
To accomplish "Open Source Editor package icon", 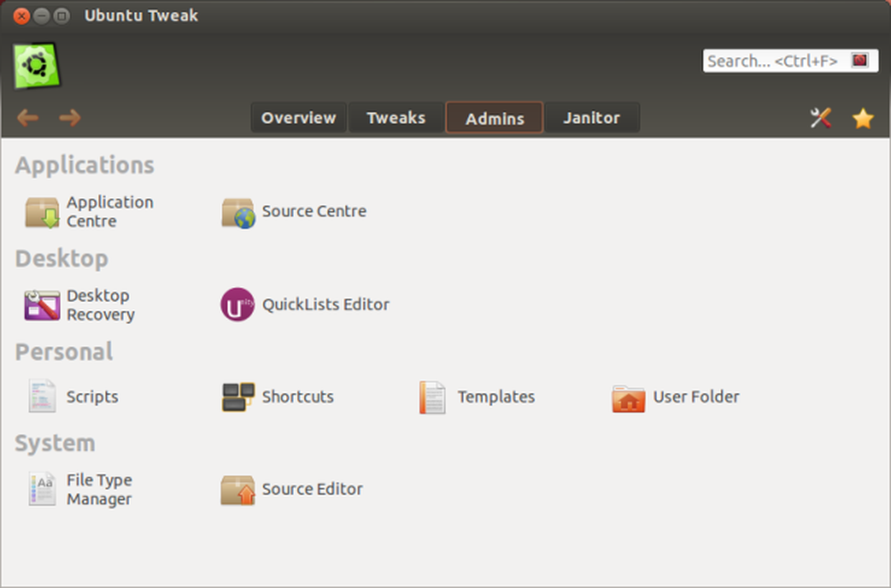I will click(x=238, y=490).
